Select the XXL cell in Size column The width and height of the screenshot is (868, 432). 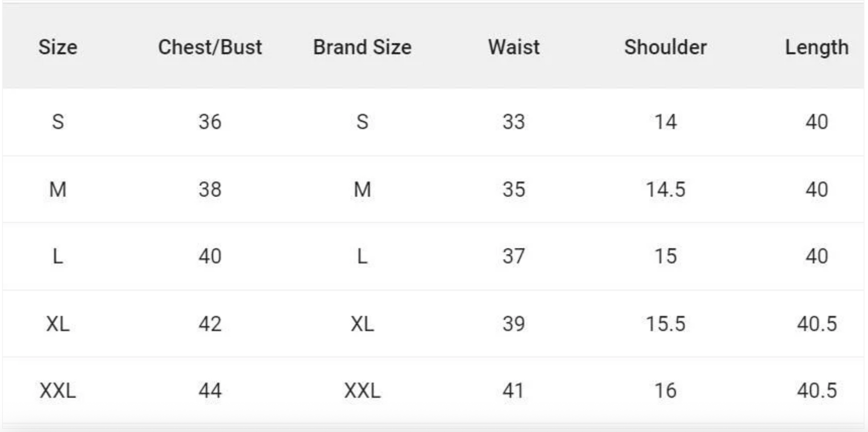pos(58,391)
